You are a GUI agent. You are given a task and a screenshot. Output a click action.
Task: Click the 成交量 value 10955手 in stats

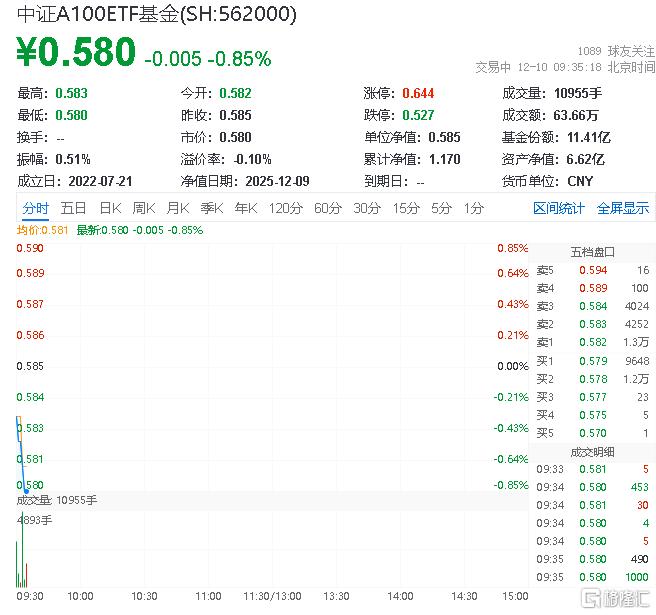578,93
